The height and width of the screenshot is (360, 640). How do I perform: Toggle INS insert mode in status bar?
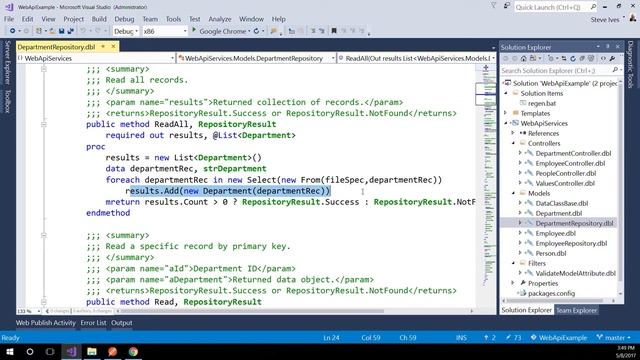[461, 338]
